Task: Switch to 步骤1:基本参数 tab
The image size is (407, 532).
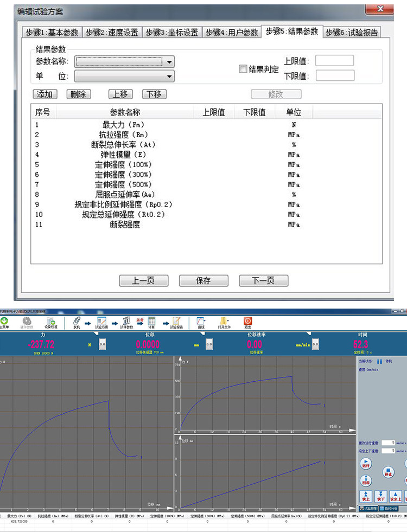Action: pyautogui.click(x=52, y=32)
